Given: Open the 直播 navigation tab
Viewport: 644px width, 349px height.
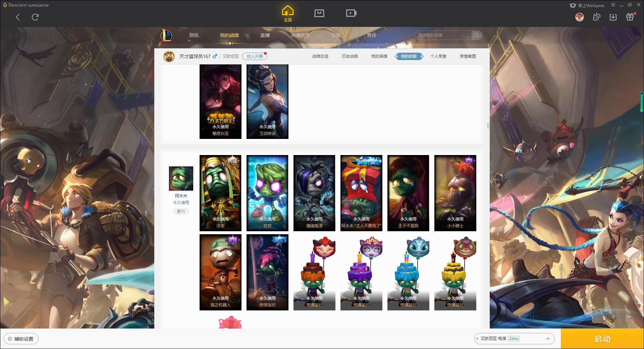Looking at the screenshot, I should (265, 35).
